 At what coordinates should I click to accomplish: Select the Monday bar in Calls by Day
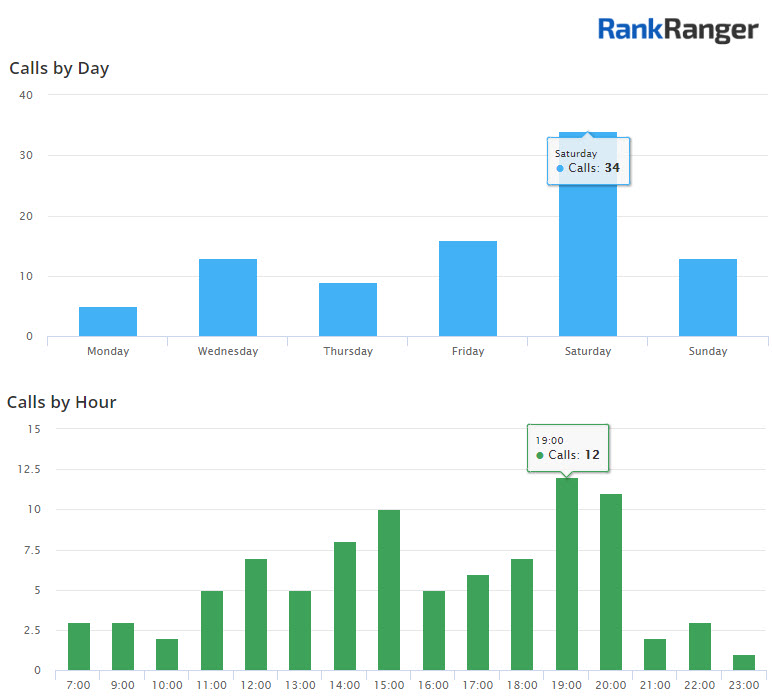[x=108, y=321]
